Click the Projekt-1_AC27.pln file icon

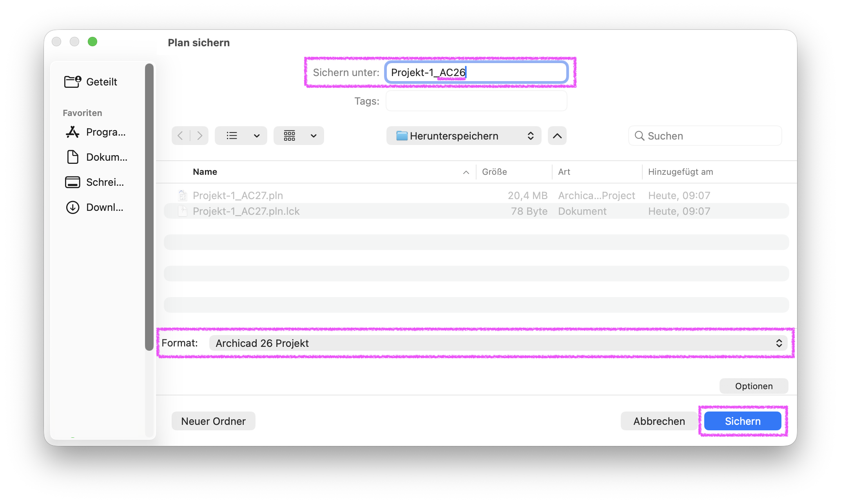(x=183, y=195)
